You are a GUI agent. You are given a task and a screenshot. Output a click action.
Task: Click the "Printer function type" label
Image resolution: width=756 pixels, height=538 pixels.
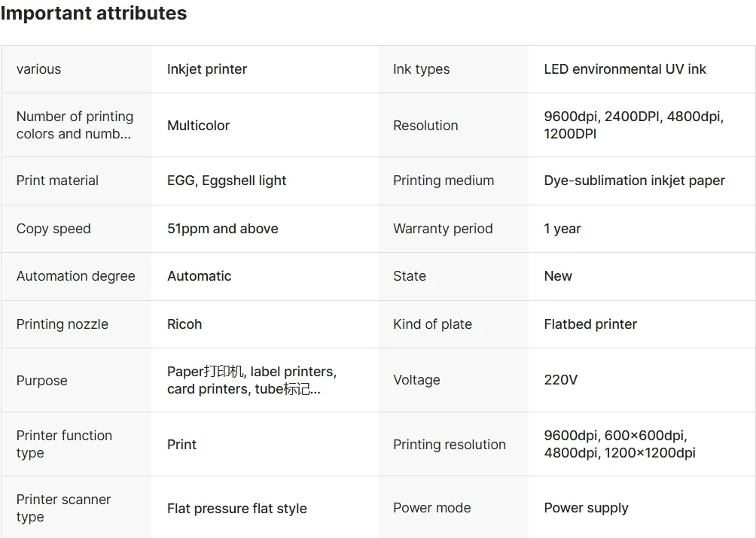pyautogui.click(x=64, y=444)
